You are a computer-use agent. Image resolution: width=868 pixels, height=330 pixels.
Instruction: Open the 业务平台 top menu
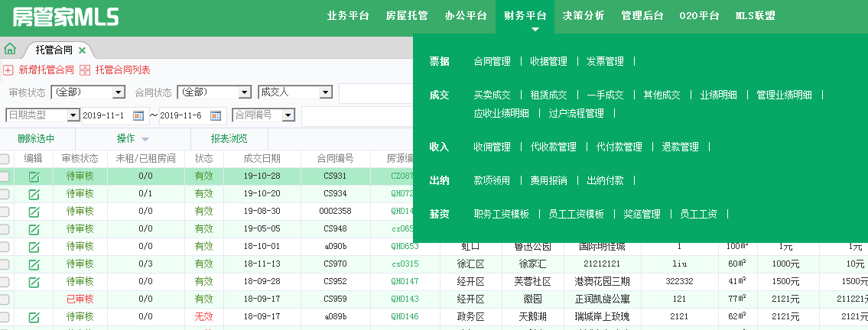point(348,16)
